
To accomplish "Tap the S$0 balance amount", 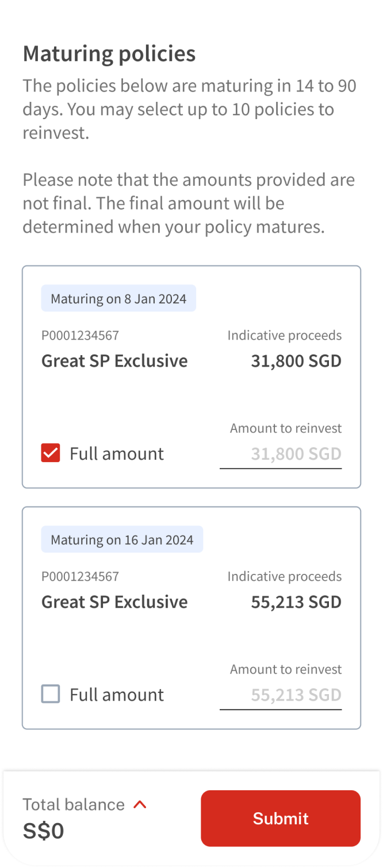I will [44, 831].
